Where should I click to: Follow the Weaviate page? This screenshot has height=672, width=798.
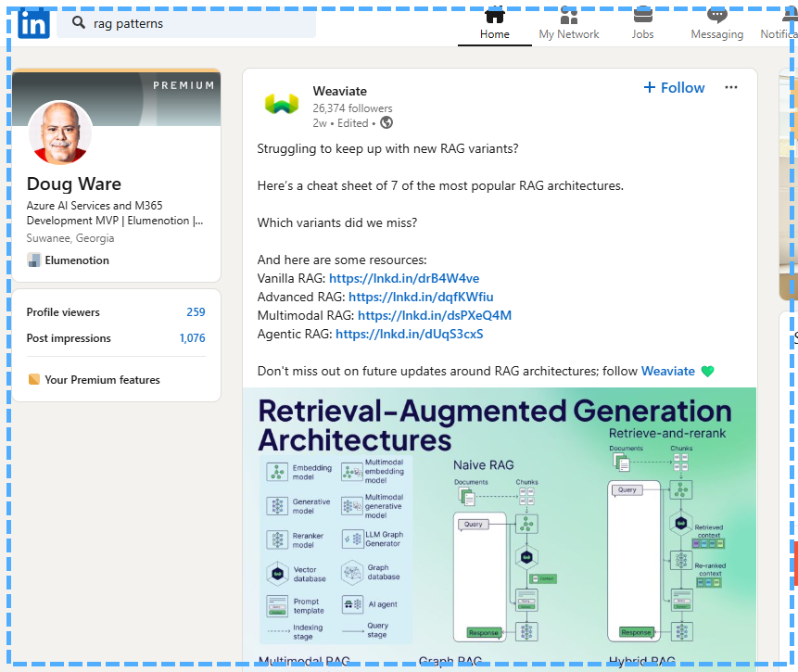tap(674, 88)
